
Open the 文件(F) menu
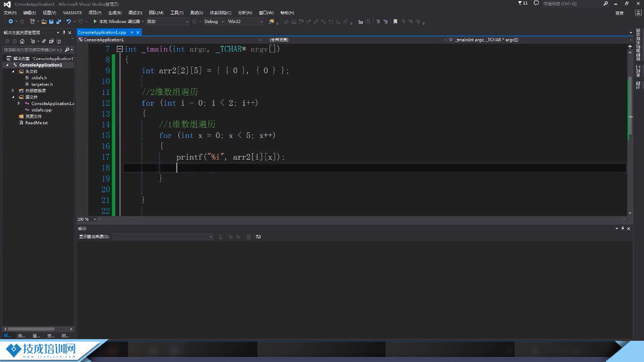coord(10,13)
